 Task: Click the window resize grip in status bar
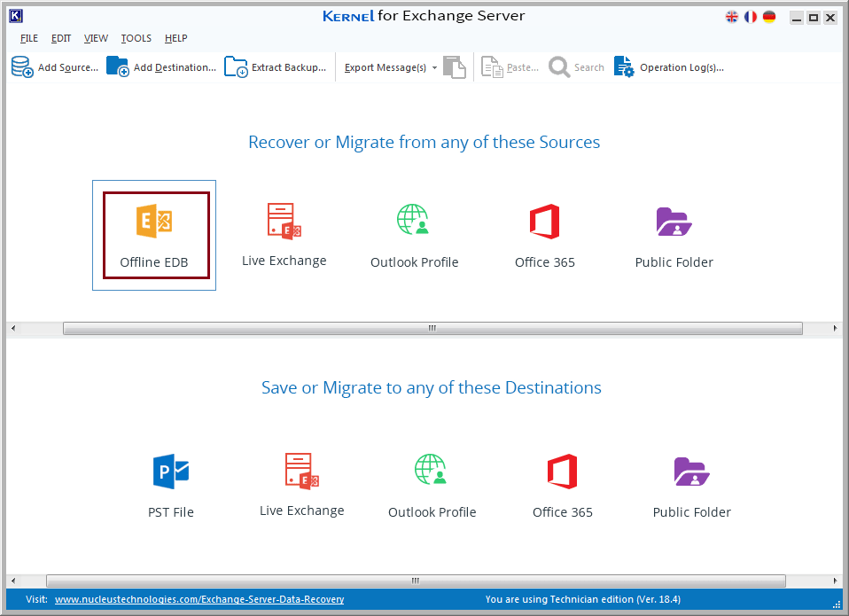(837, 604)
